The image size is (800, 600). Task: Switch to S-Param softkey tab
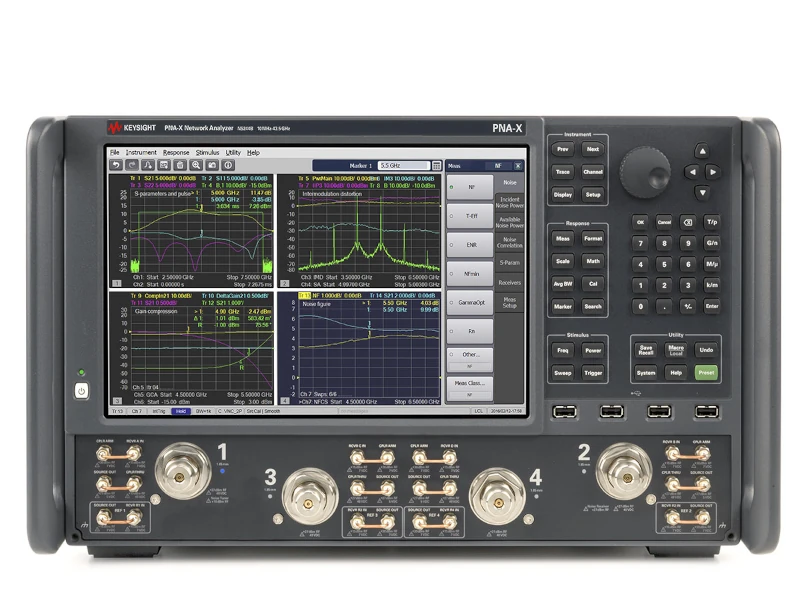[x=510, y=263]
